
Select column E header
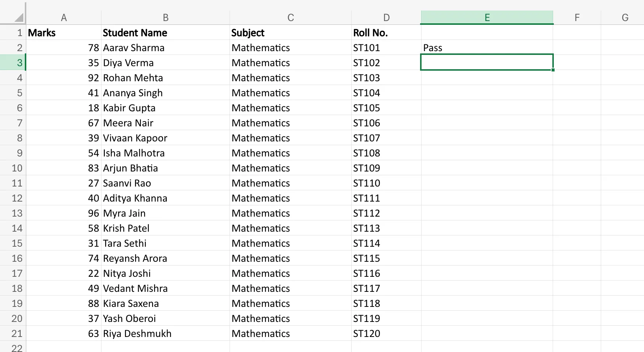487,17
